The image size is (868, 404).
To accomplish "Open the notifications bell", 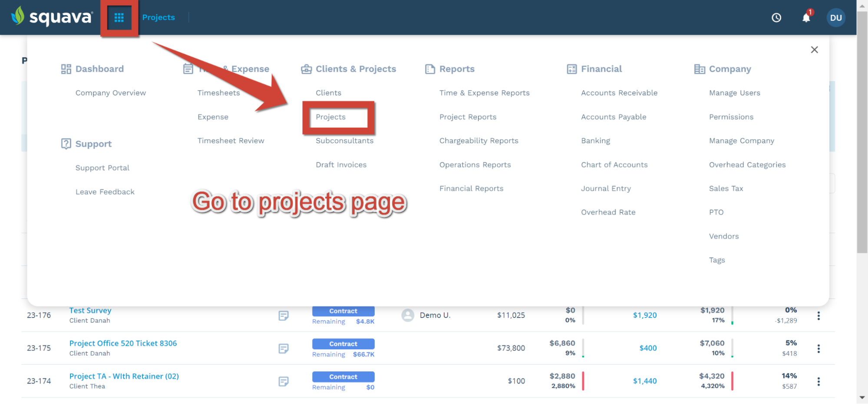I will pos(806,17).
